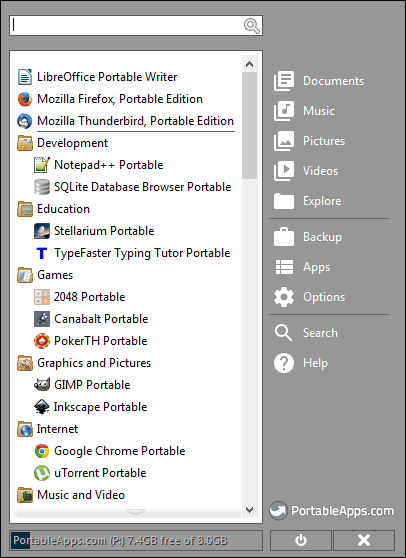Launch Mozilla Firefox via its icon
The height and width of the screenshot is (558, 406).
coord(25,99)
